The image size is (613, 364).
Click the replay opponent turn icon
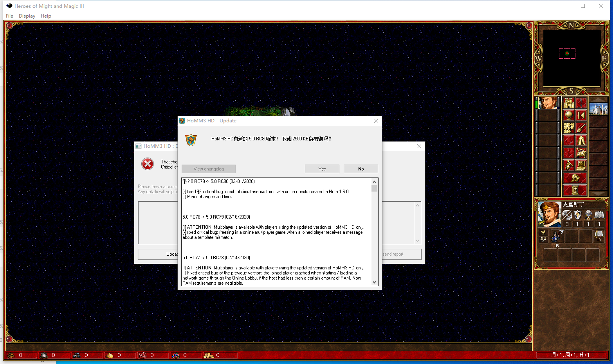click(581, 115)
